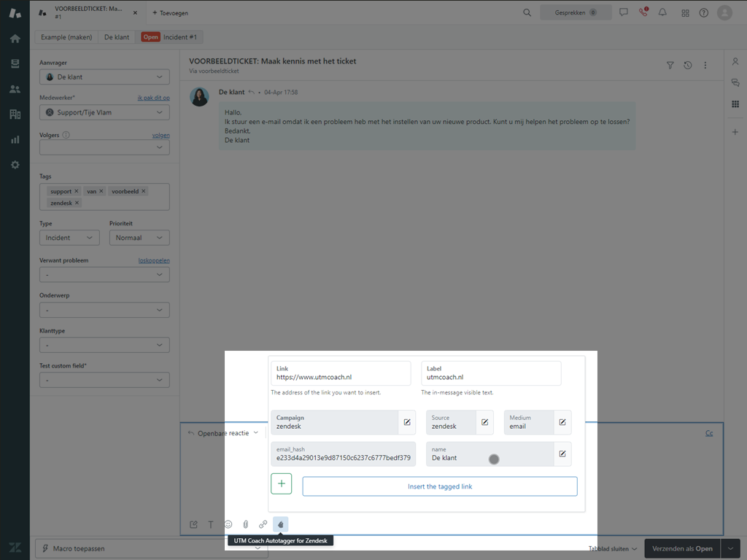Expand the Prioriteit dropdown set to Normaal
747x560 pixels.
click(x=139, y=238)
